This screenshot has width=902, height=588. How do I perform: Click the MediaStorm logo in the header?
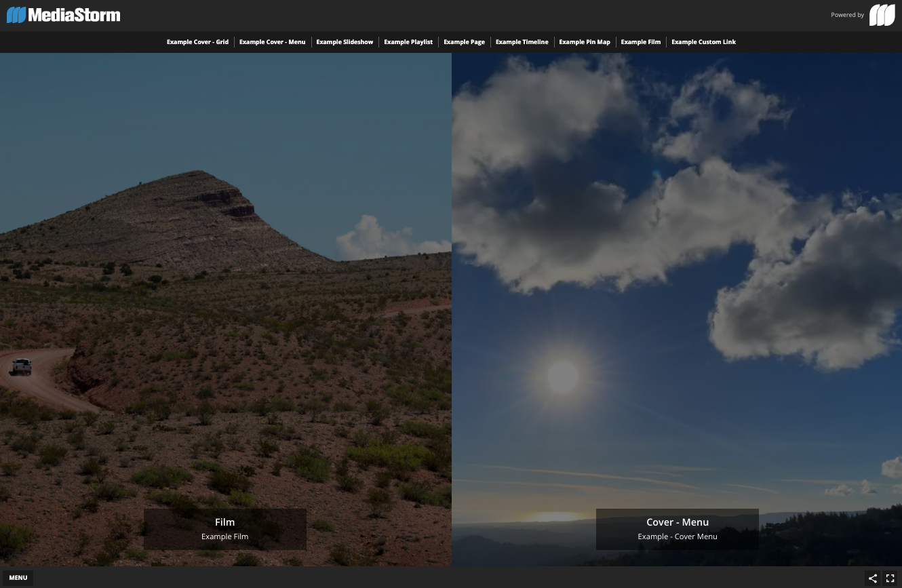(63, 15)
